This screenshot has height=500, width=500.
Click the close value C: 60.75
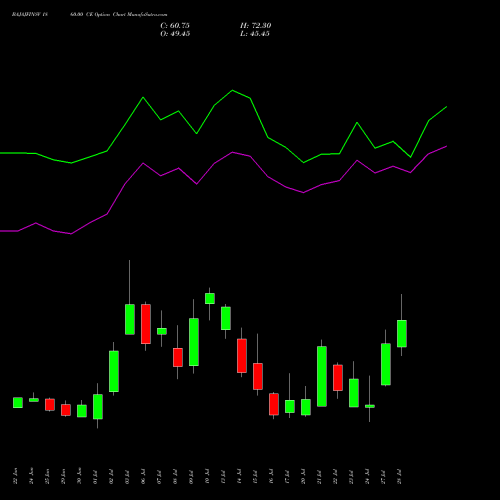click(175, 26)
